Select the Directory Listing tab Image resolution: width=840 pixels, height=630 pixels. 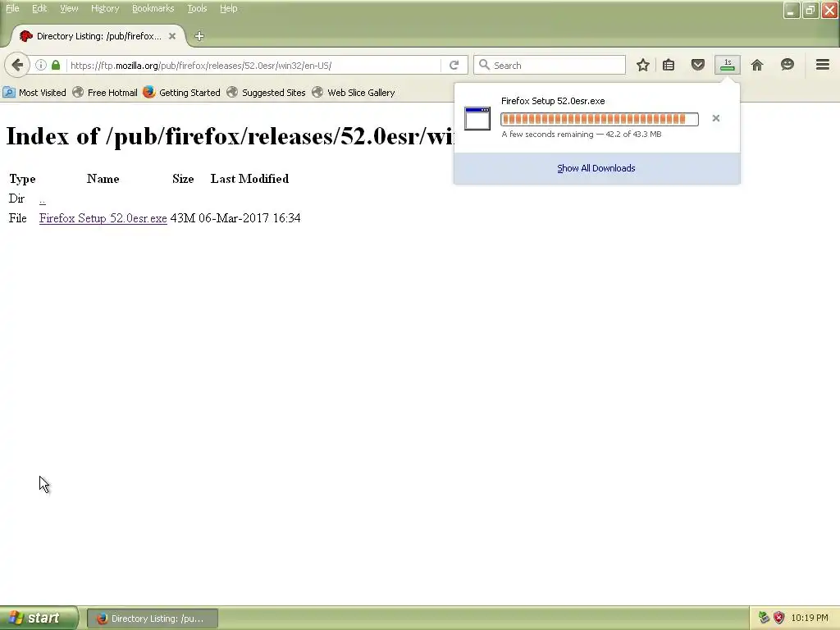coord(98,36)
